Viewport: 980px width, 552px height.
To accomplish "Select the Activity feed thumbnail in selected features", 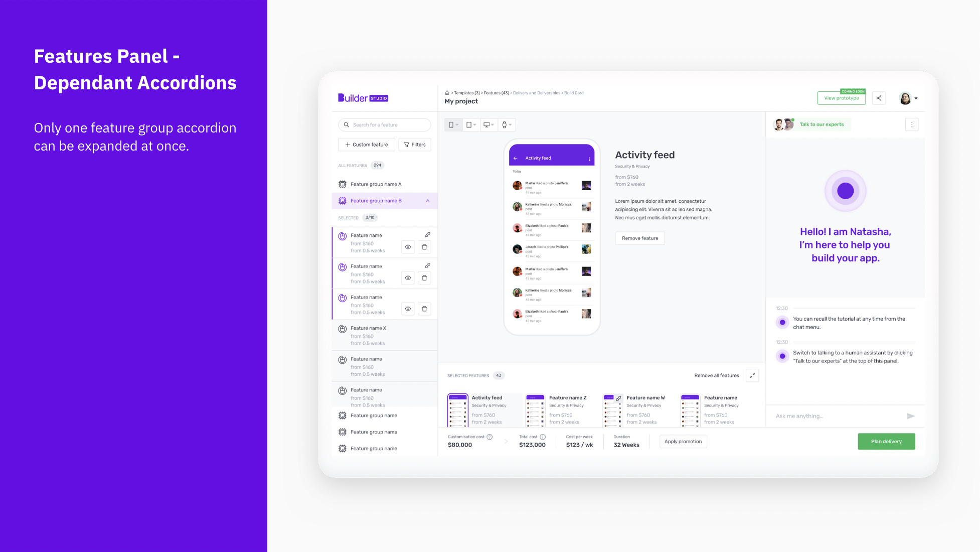I will coord(458,409).
